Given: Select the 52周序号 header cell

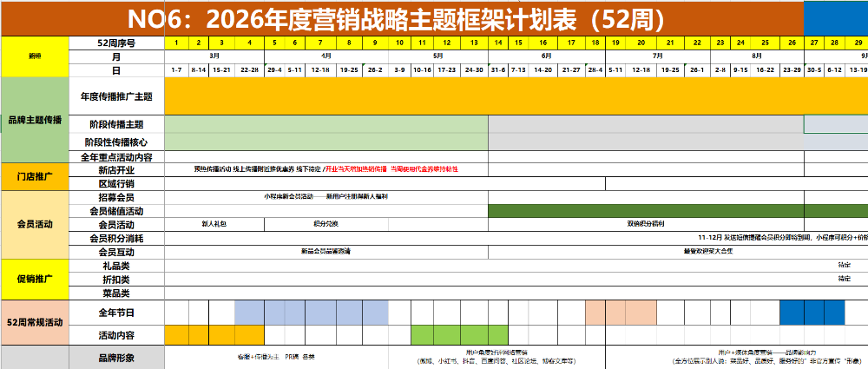Looking at the screenshot, I should click(x=116, y=43).
